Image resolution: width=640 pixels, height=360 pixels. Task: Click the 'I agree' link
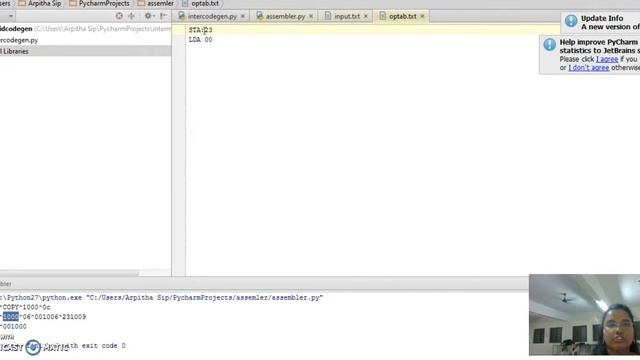point(607,59)
